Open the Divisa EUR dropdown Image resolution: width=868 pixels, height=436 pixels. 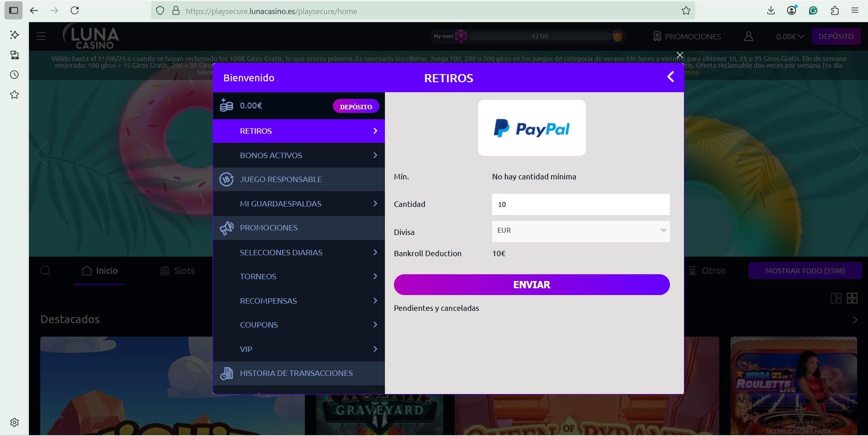click(x=580, y=231)
